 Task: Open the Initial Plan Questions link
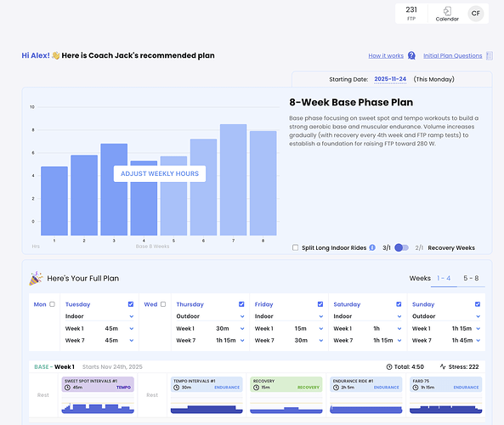(452, 55)
